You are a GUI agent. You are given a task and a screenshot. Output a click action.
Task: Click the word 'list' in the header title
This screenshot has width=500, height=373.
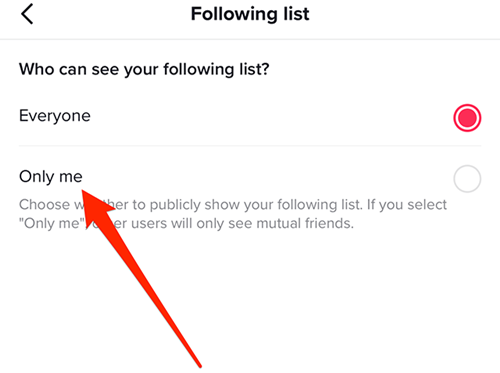tap(296, 14)
